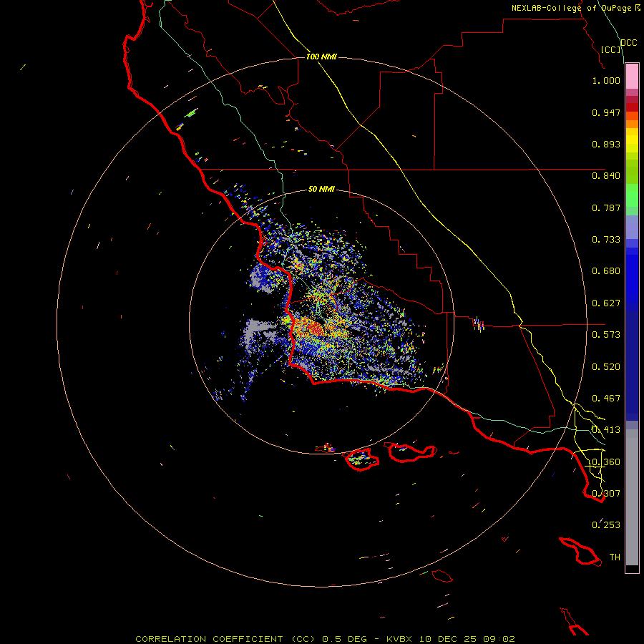The height and width of the screenshot is (644, 644).
Task: Click the 0.573 legend value
Action: point(606,335)
